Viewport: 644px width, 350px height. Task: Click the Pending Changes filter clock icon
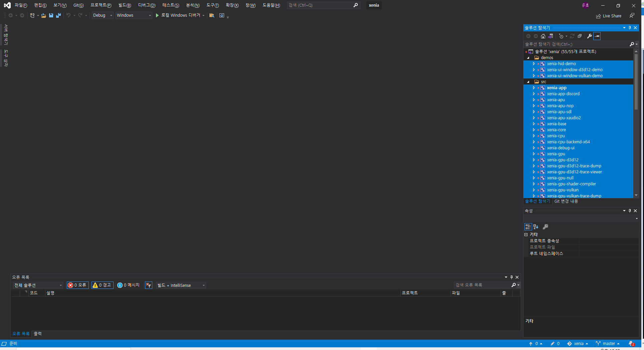[561, 36]
